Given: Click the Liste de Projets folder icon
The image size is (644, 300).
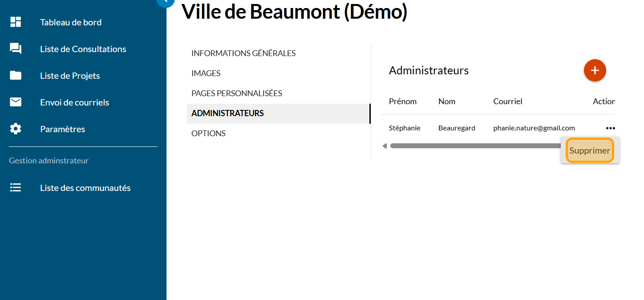Looking at the screenshot, I should point(16,76).
